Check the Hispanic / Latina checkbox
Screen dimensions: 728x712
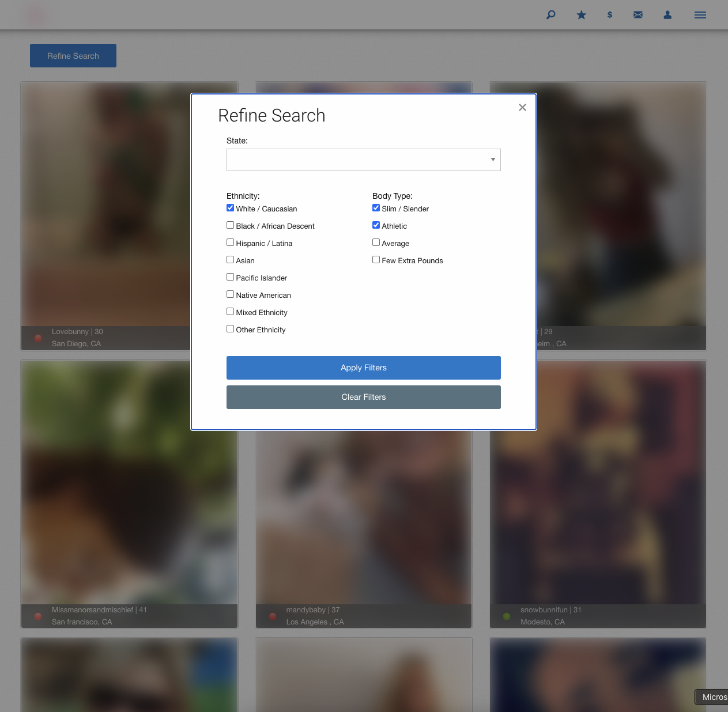point(231,243)
